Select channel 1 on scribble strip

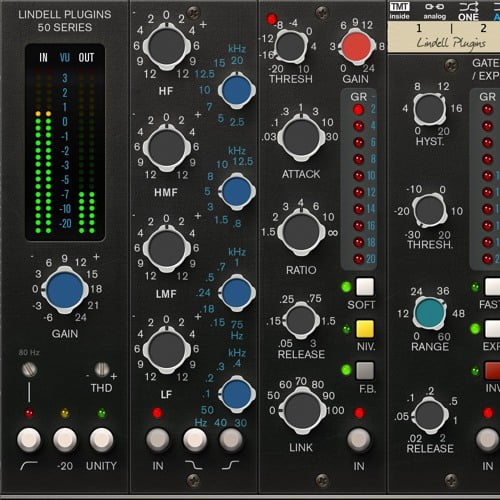coord(419,29)
